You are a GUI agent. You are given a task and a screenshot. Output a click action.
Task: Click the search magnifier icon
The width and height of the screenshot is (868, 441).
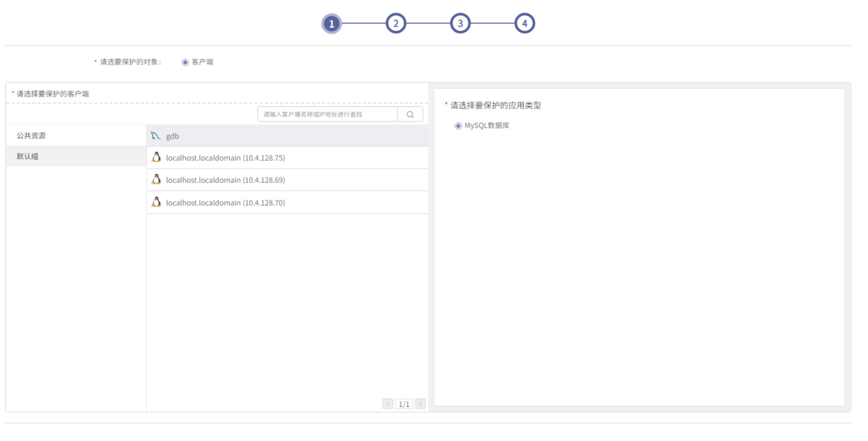coord(410,115)
